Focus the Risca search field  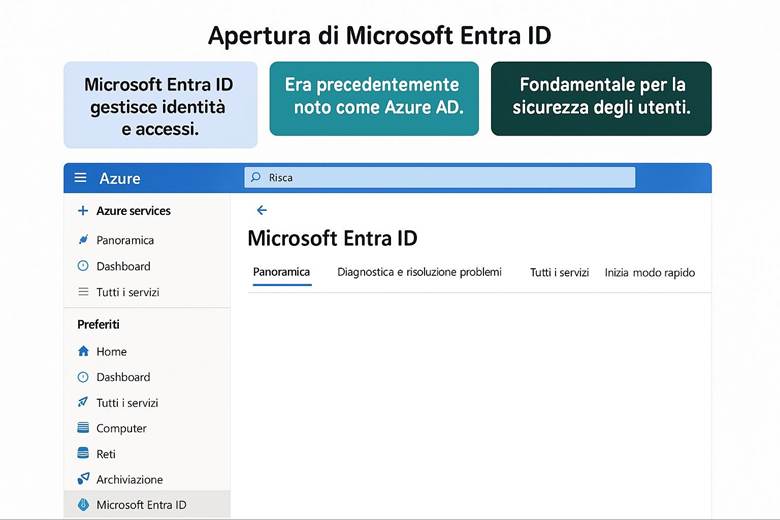[440, 178]
